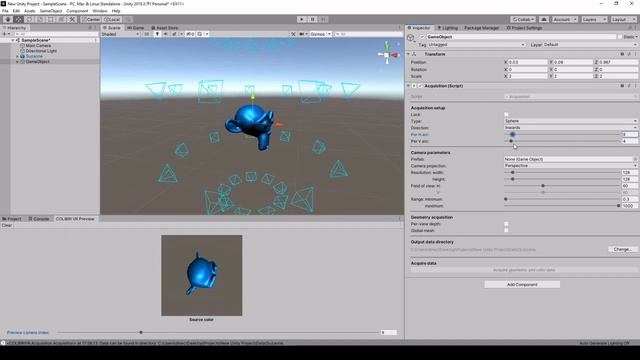Select the Rotate tool in the toolbar

point(29,19)
